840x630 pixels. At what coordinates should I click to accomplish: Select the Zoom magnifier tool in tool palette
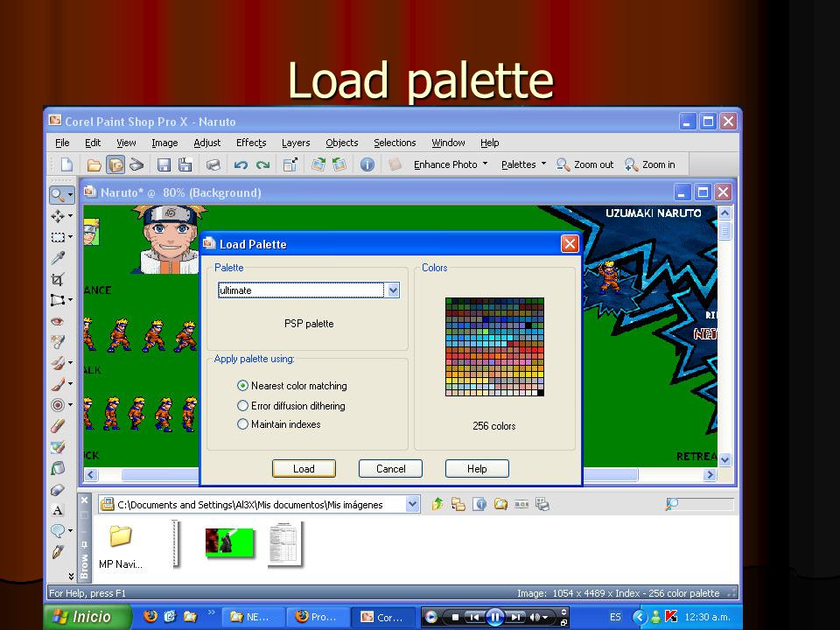(58, 195)
